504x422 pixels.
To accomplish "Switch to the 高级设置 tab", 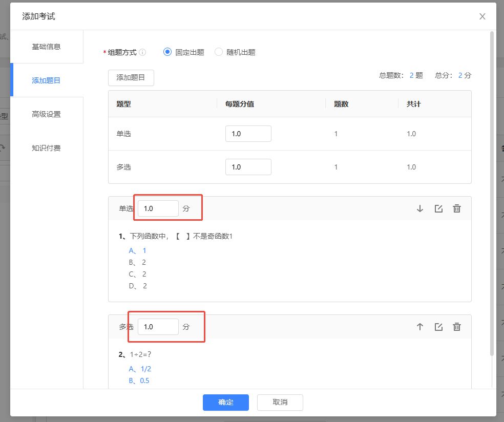I will tap(47, 114).
